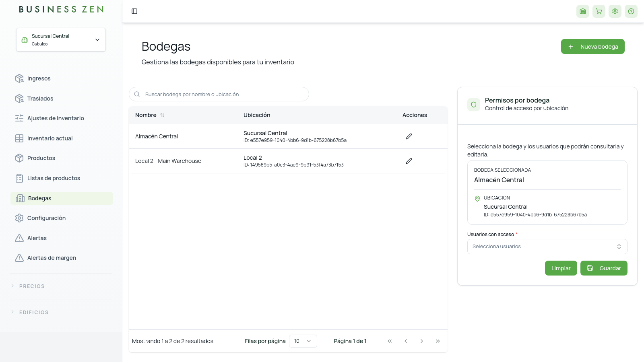
Task: Click the Limpiar button
Action: 561,268
